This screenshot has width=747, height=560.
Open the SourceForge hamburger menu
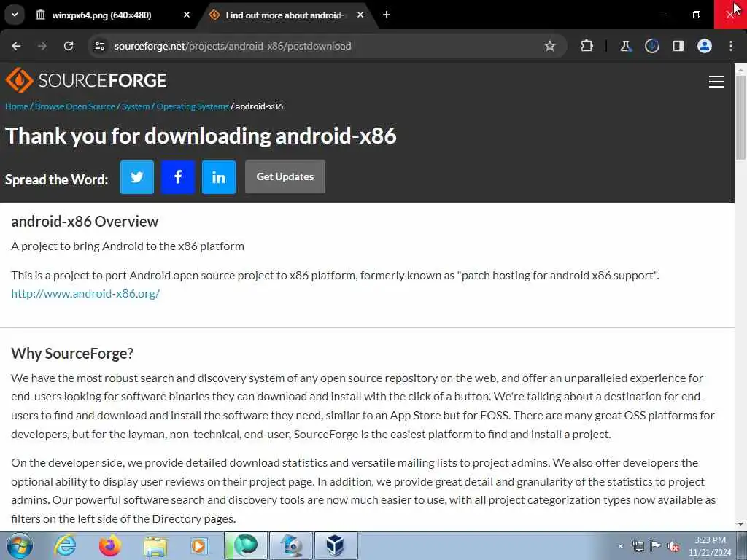pyautogui.click(x=716, y=82)
